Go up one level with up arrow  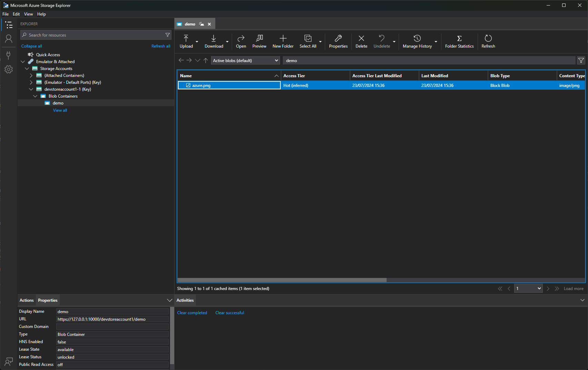pos(206,60)
